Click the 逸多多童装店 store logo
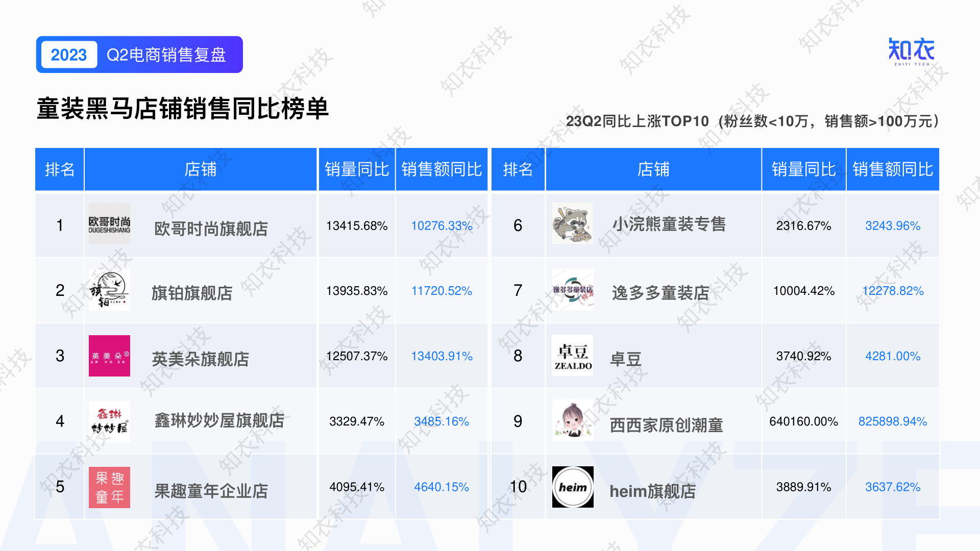The image size is (980, 551). 572,289
